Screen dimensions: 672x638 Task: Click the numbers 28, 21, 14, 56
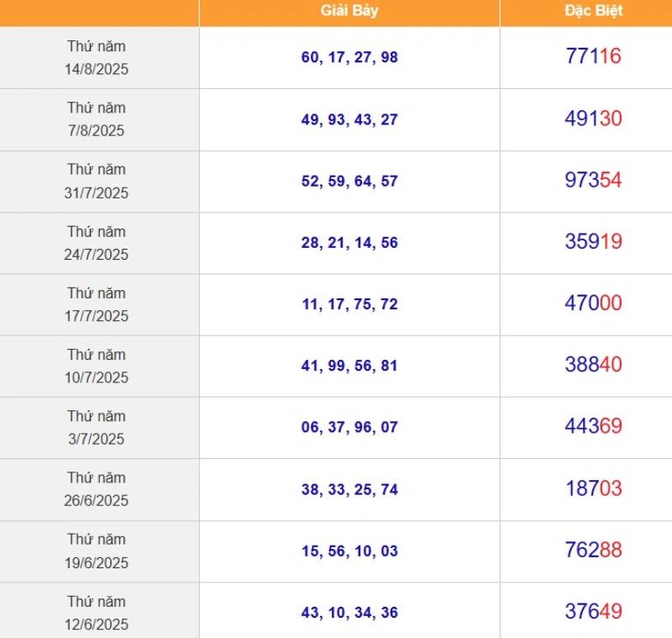349,243
